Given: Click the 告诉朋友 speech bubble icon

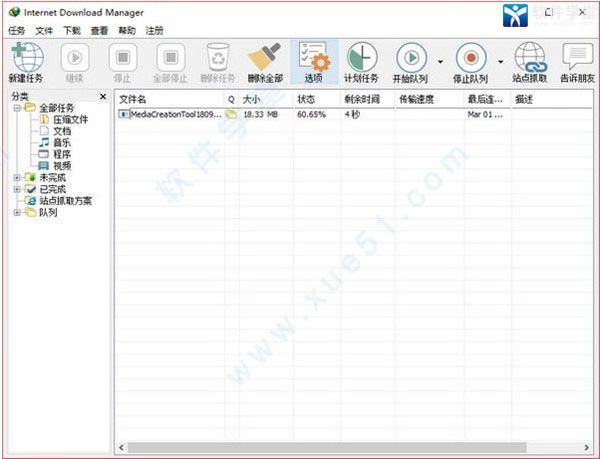Looking at the screenshot, I should pos(577,57).
